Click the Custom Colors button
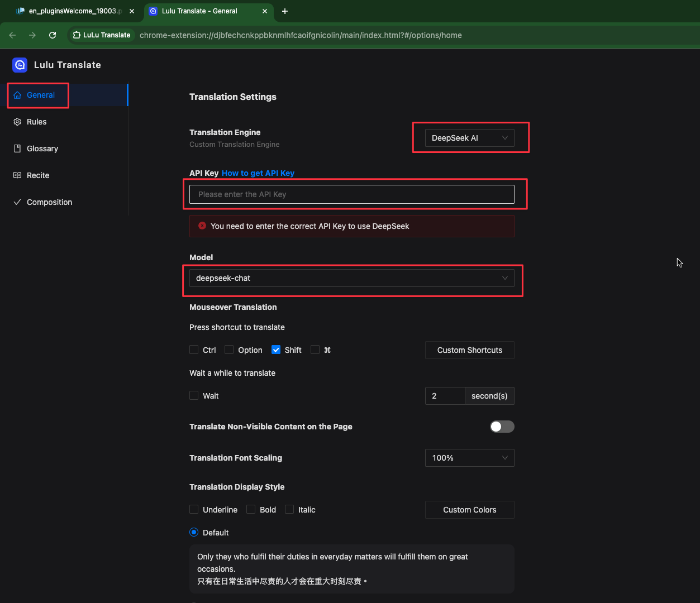Viewport: 700px width, 603px height. point(469,510)
